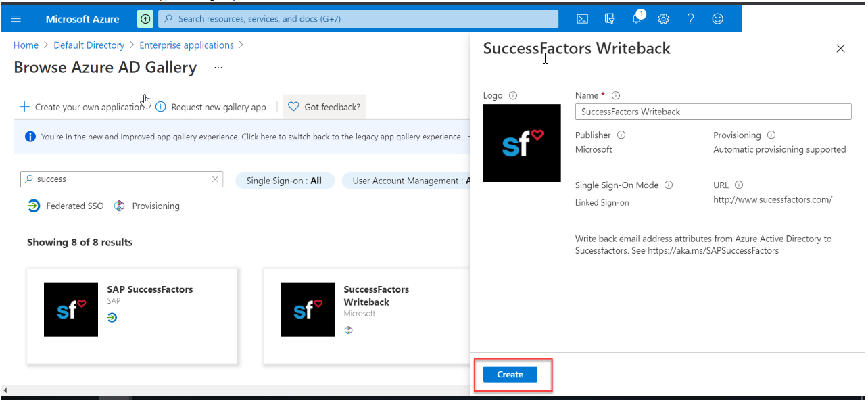Image resolution: width=868 pixels, height=401 pixels.
Task: Open the portal hamburger menu
Action: coord(16,18)
